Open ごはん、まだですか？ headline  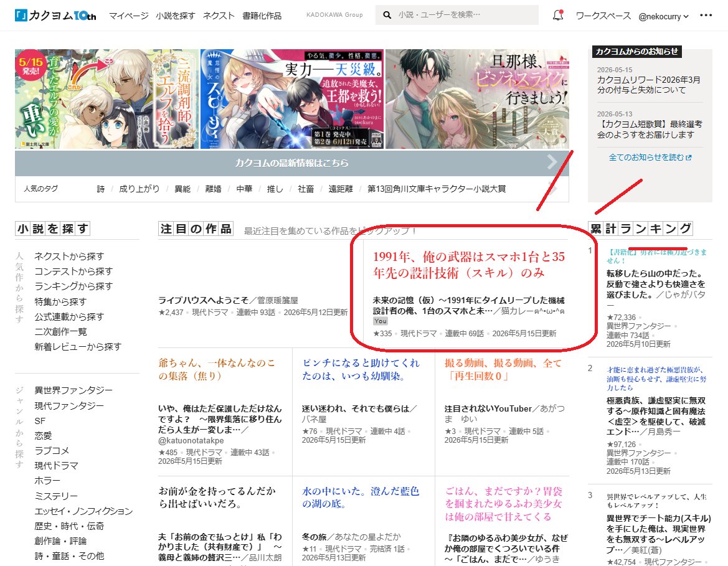pos(504,504)
